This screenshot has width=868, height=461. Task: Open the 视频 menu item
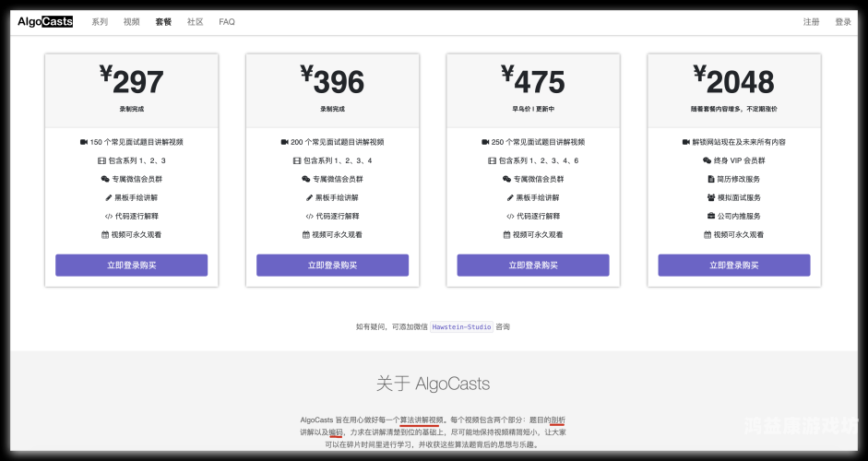coord(131,22)
